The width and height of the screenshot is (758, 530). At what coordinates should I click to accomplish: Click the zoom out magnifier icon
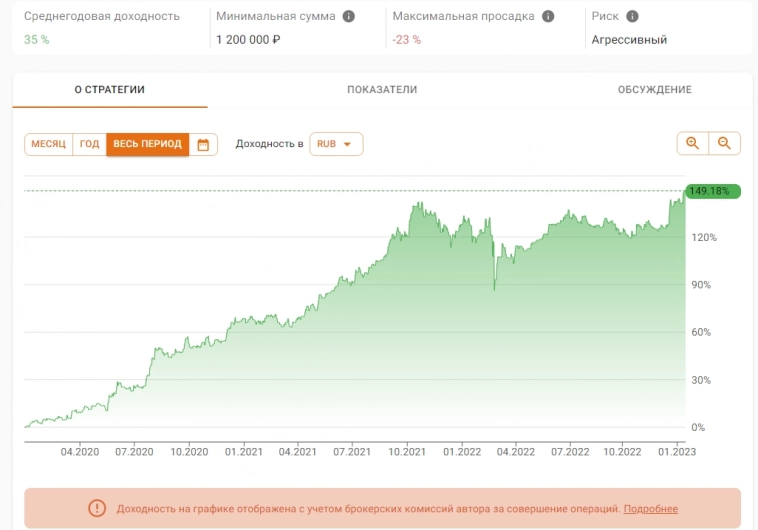tap(724, 144)
